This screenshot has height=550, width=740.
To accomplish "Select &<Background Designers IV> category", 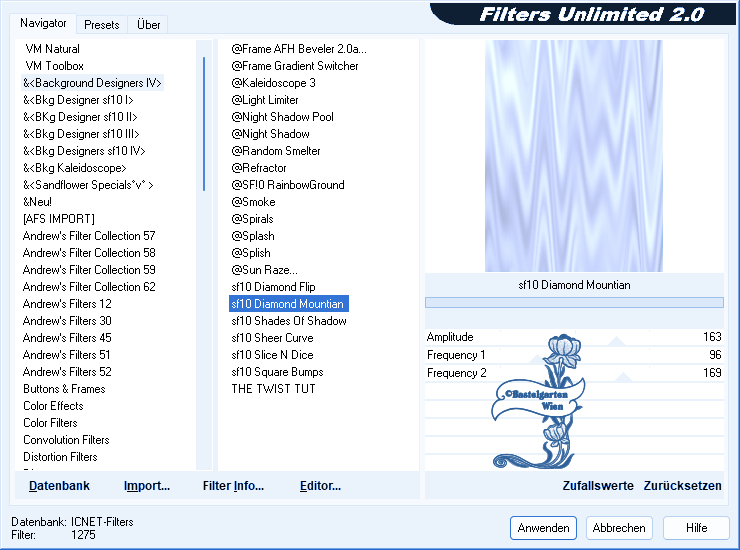I will (93, 83).
